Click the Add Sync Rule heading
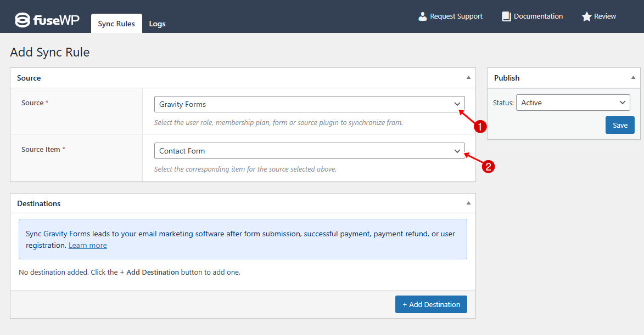This screenshot has height=335, width=644. (x=50, y=52)
